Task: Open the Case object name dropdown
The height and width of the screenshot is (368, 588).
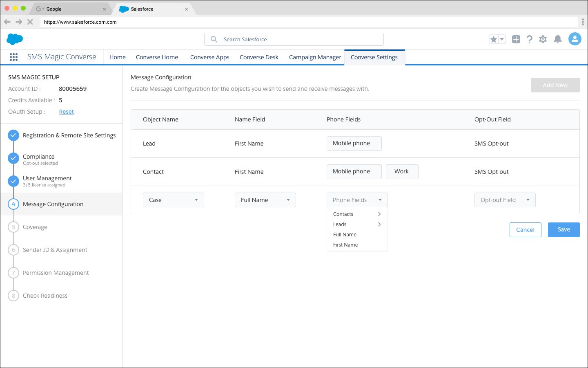Action: (x=174, y=200)
